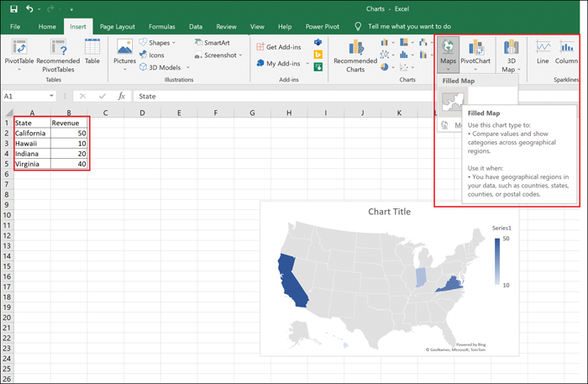Customize the Quick Access Toolbar
588x384 pixels.
71,9
